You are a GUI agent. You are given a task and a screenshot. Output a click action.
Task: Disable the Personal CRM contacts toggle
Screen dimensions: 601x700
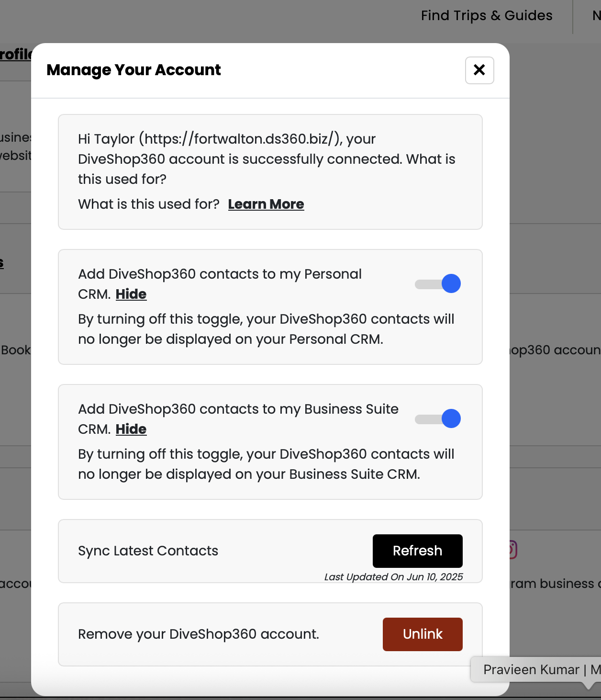click(x=438, y=284)
